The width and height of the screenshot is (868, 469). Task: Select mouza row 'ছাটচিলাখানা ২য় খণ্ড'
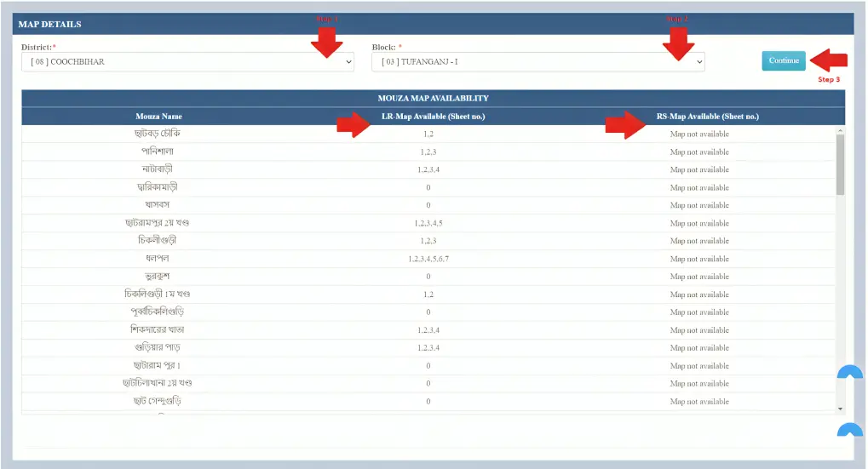point(428,383)
